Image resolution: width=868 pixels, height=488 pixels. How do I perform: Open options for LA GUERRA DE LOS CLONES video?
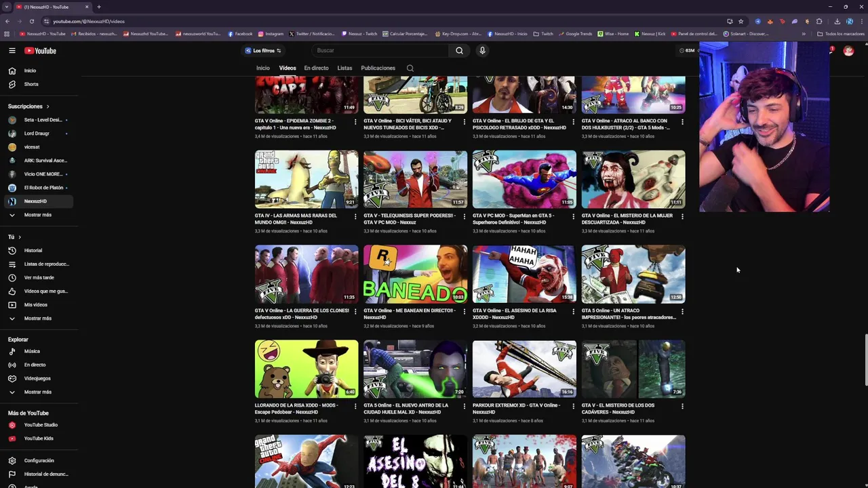click(355, 311)
